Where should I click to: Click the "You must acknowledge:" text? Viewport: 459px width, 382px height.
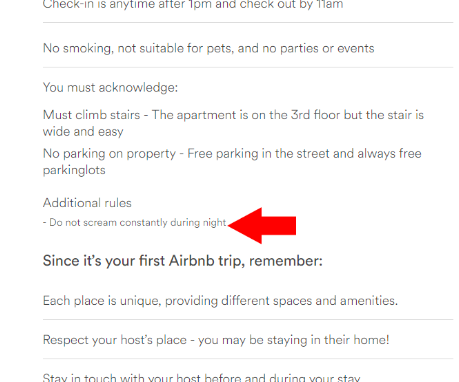[x=110, y=88]
